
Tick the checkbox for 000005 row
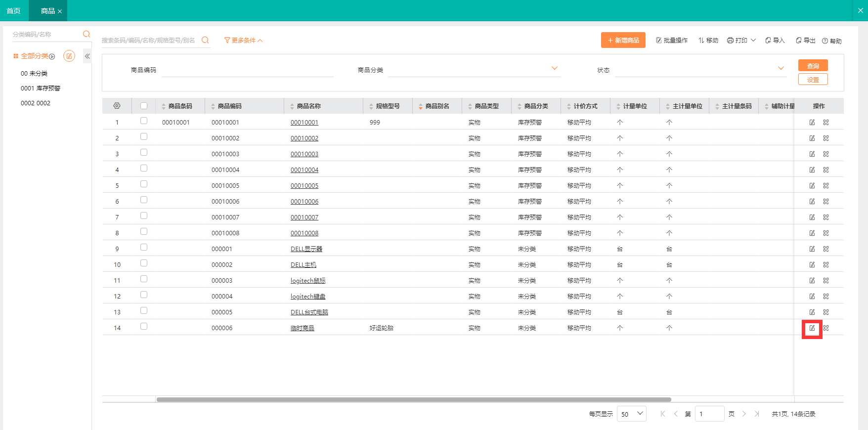coord(144,310)
